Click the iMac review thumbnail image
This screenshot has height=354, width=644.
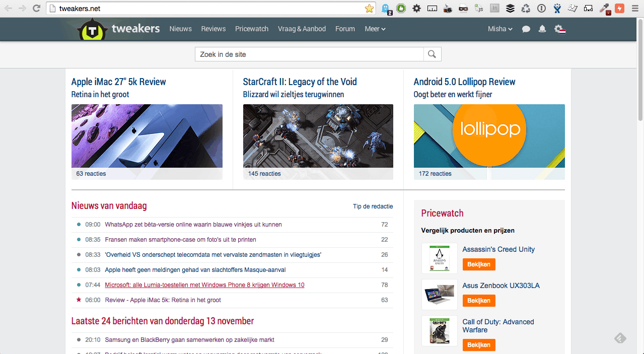147,136
